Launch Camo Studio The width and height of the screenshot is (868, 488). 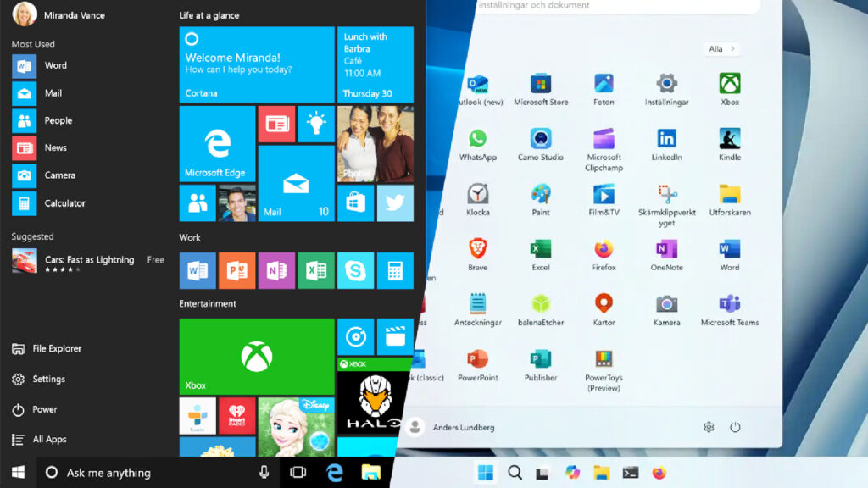541,145
